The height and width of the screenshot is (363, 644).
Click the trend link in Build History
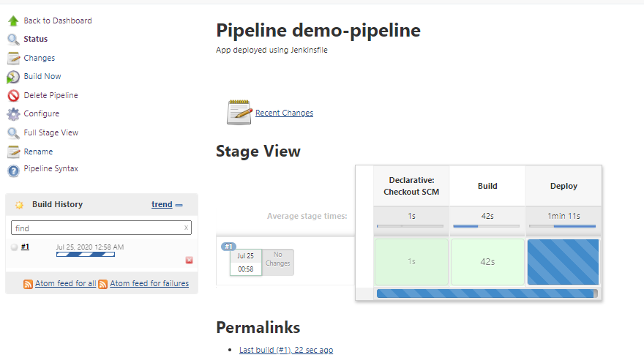point(162,205)
